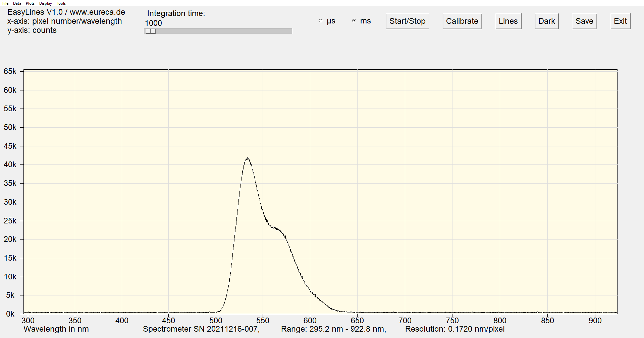The height and width of the screenshot is (338, 644).
Task: Click the Calibrate button
Action: 462,21
